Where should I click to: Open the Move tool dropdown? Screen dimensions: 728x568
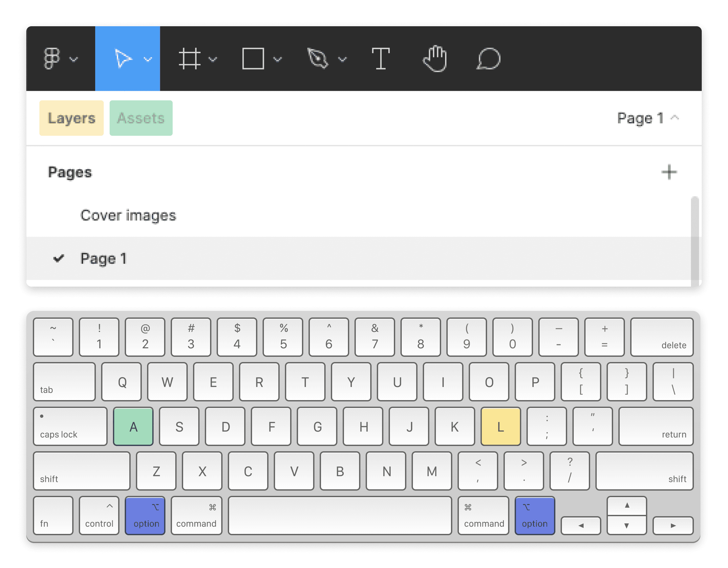(148, 59)
